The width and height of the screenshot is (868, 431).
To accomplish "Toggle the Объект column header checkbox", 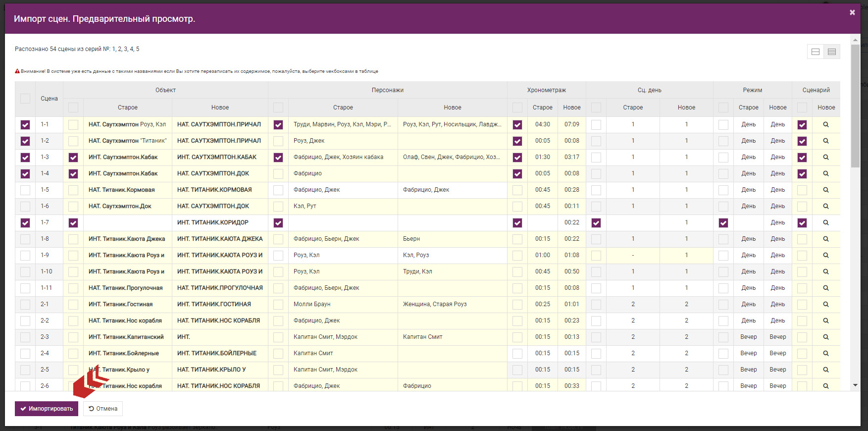I will 73,108.
